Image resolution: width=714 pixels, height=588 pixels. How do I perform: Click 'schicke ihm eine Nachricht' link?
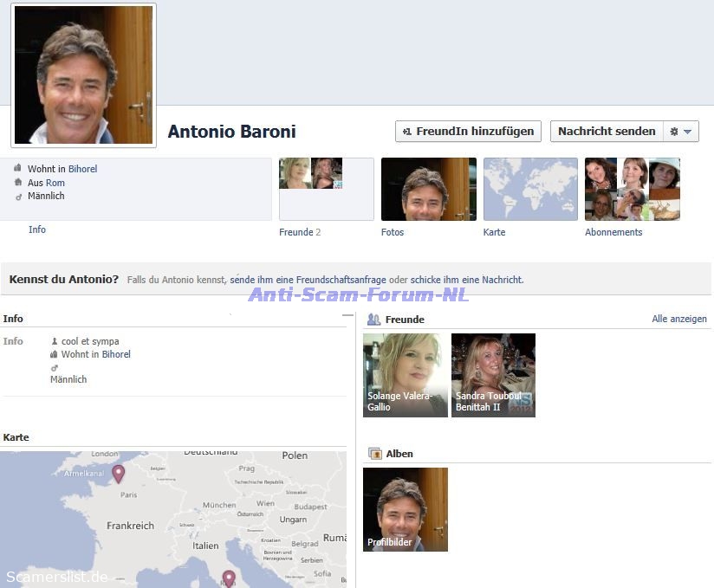point(466,280)
